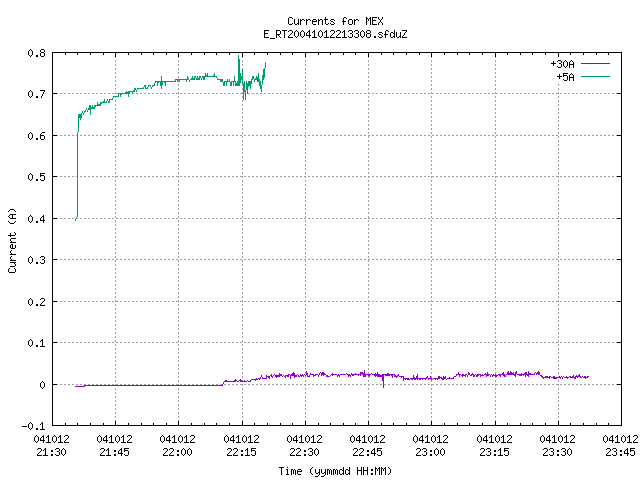This screenshot has width=640, height=480.
Task: Click the 23:45 x-axis time label
Action: point(620,452)
